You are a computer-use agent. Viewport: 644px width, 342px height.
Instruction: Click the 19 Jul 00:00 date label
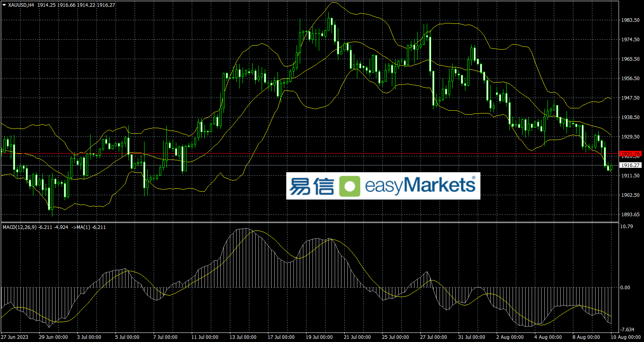(x=319, y=337)
